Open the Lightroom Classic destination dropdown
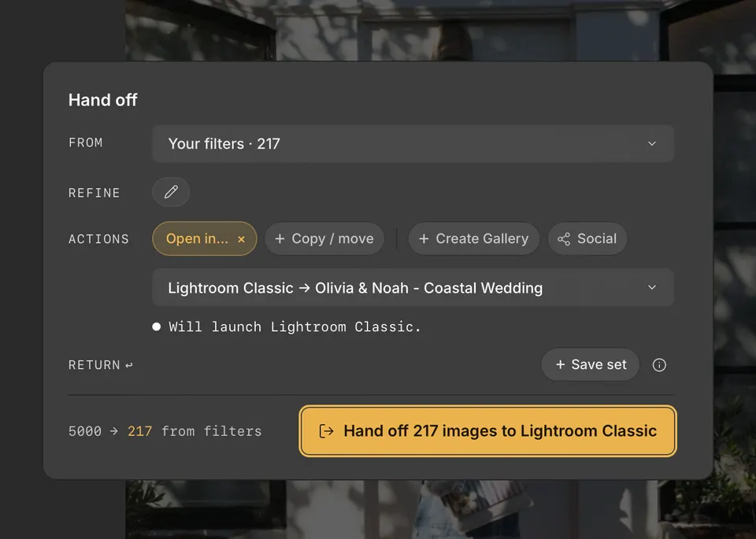Viewport: 756px width, 539px height. tap(413, 287)
